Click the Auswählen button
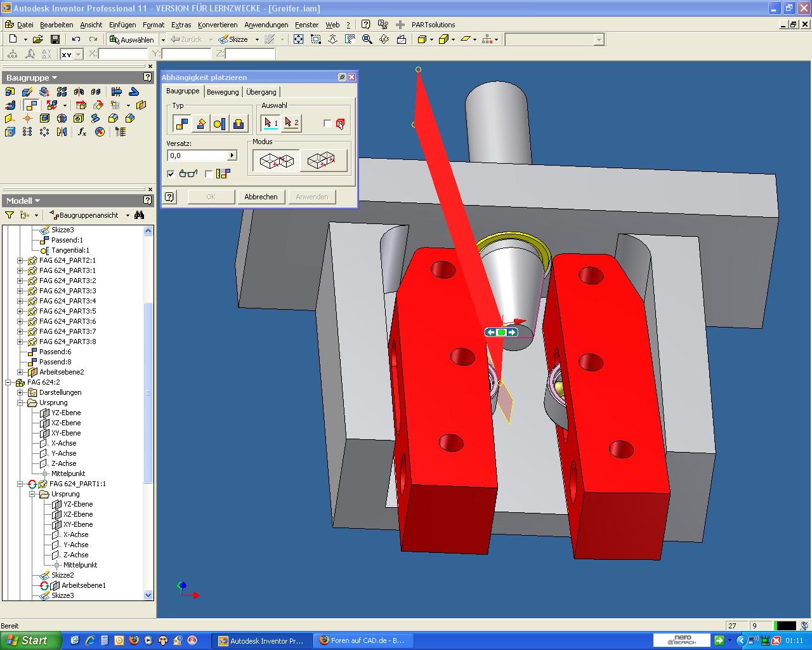Viewport: 812px width, 650px height. click(x=132, y=39)
